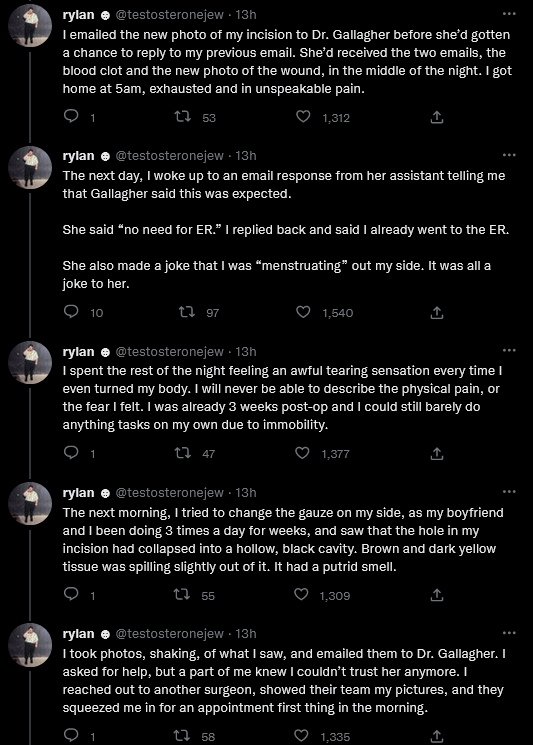Viewport: 533px width, 745px height.
Task: Share the 'menstruating' joke tweet
Action: coord(437,312)
